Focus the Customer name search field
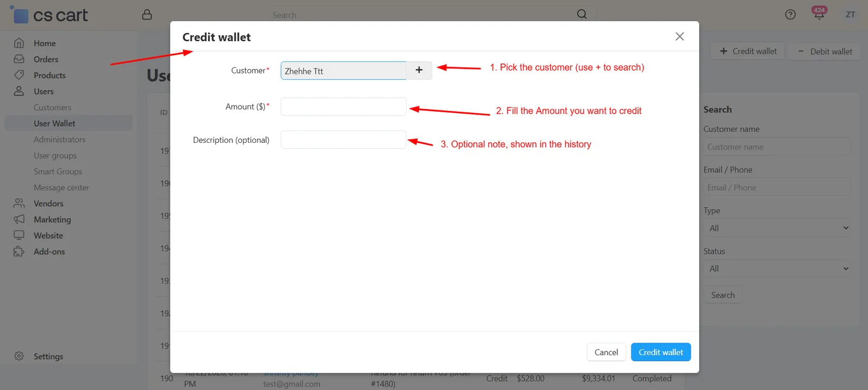 tap(777, 147)
